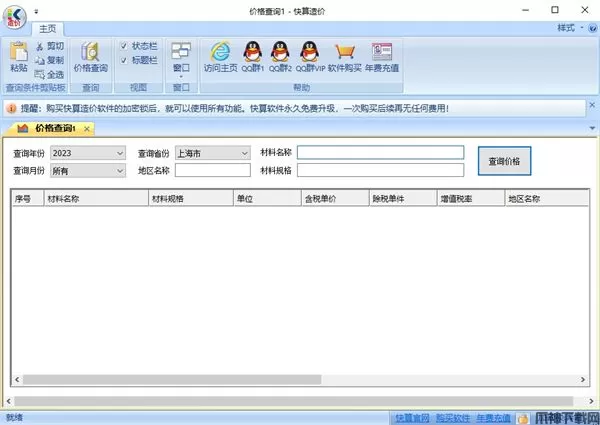Open the 年费充值 link in status bar
The height and width of the screenshot is (425, 600).
tap(494, 418)
